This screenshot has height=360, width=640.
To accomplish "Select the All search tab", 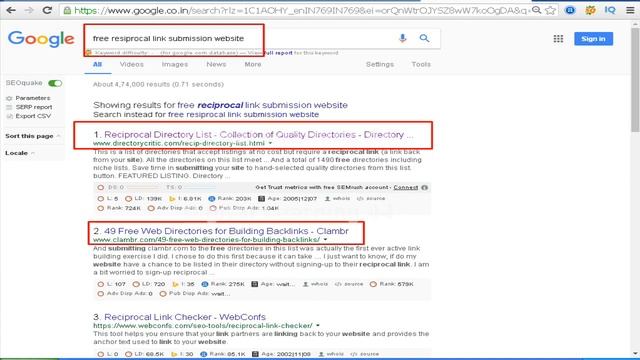I will coord(97,64).
